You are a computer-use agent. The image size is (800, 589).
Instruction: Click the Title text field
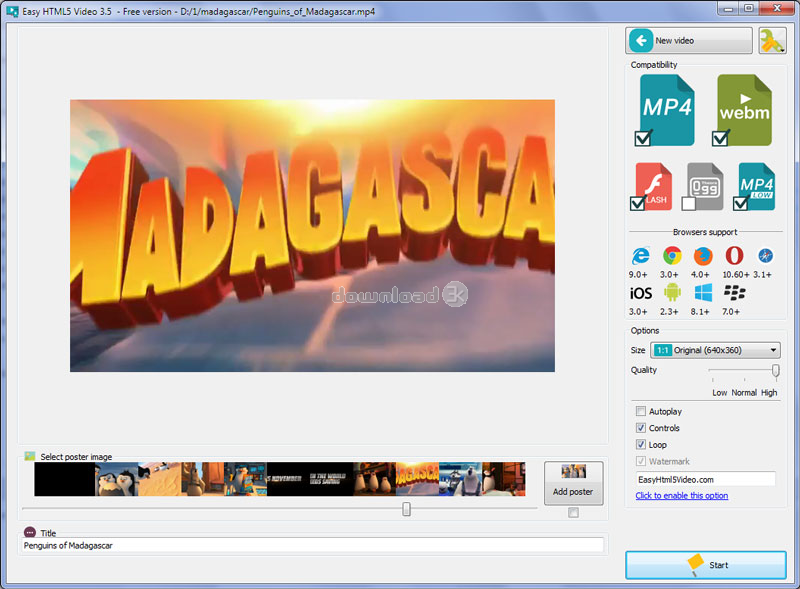click(x=312, y=545)
